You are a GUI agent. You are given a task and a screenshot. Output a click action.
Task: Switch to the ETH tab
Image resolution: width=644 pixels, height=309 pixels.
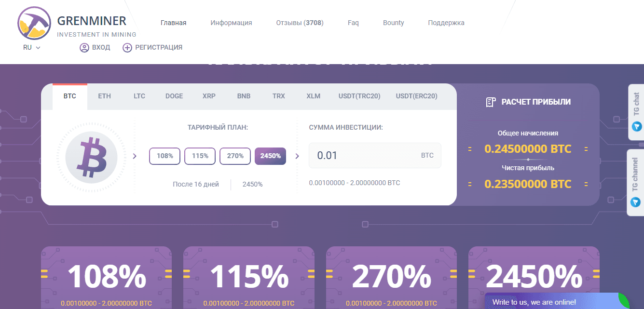pos(104,96)
